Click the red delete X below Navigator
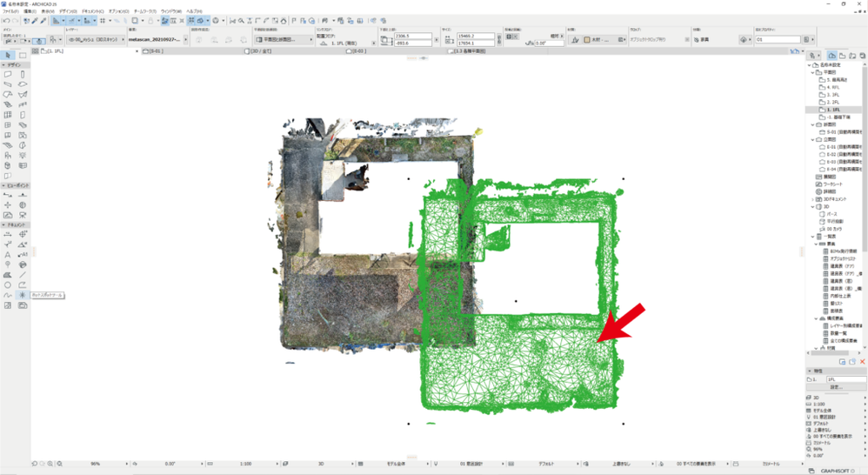 [863, 362]
